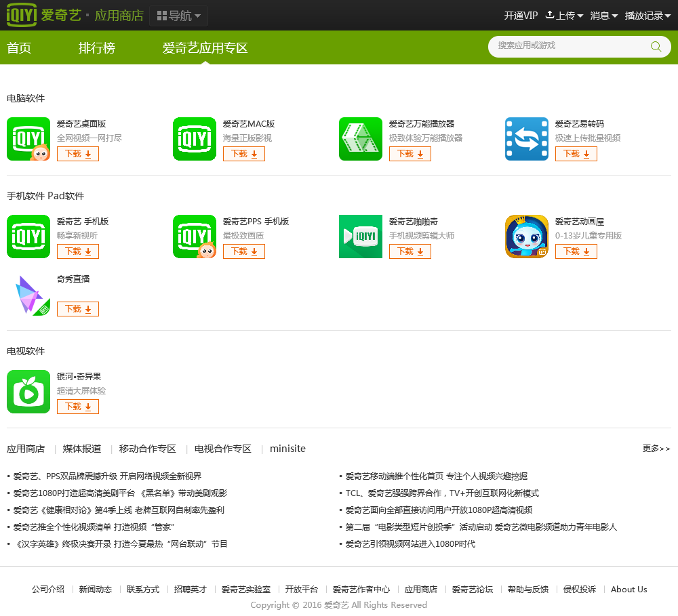Click footer link 新闻动态

96,589
